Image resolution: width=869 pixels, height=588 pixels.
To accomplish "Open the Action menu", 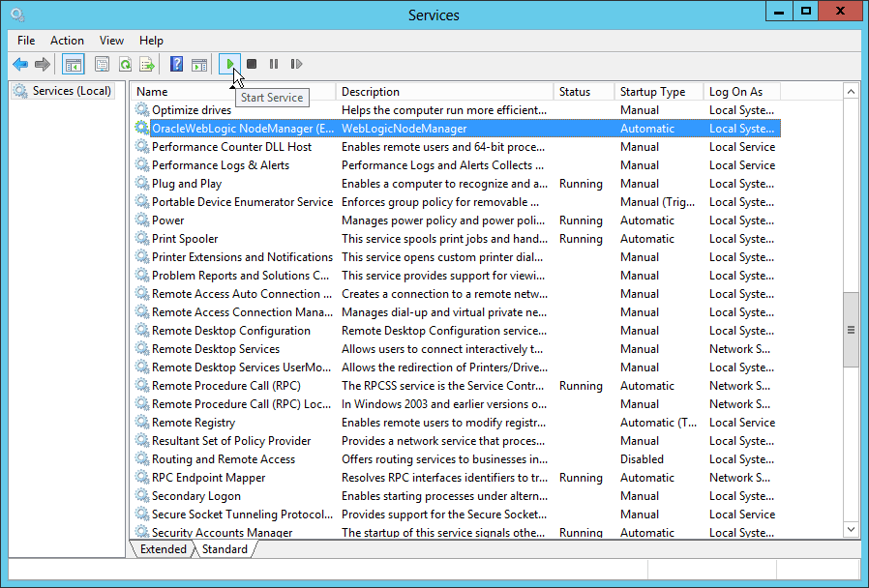I will (x=67, y=41).
